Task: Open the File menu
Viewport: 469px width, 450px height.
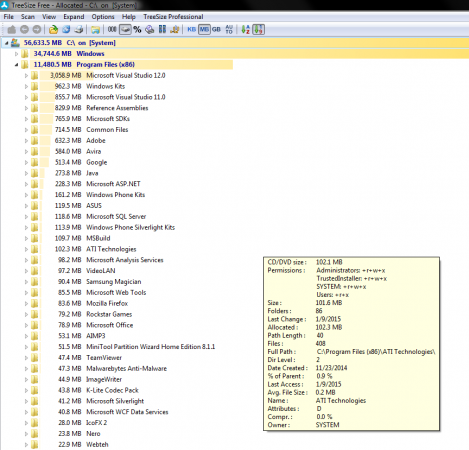Action: click(x=9, y=17)
